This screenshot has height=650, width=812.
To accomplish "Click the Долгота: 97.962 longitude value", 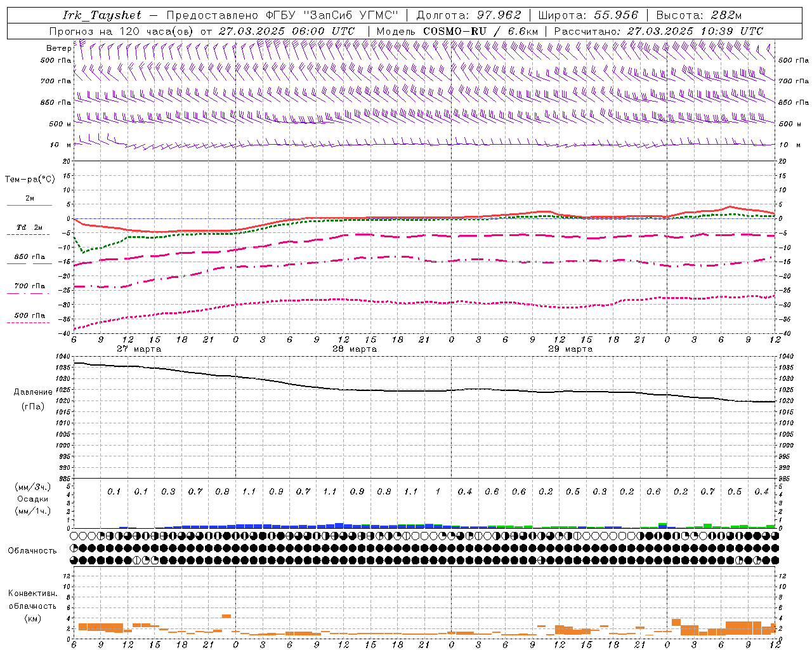I will 469,15.
